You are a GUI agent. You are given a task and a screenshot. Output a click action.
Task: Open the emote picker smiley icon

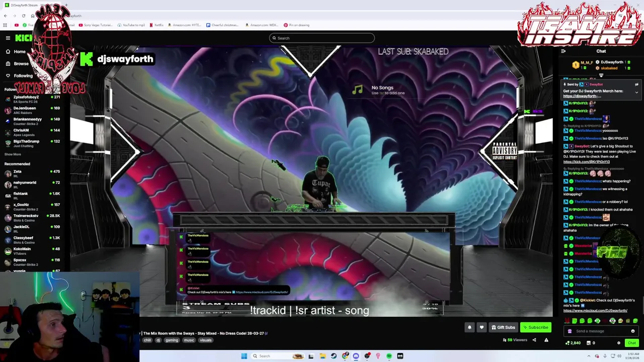click(x=633, y=331)
